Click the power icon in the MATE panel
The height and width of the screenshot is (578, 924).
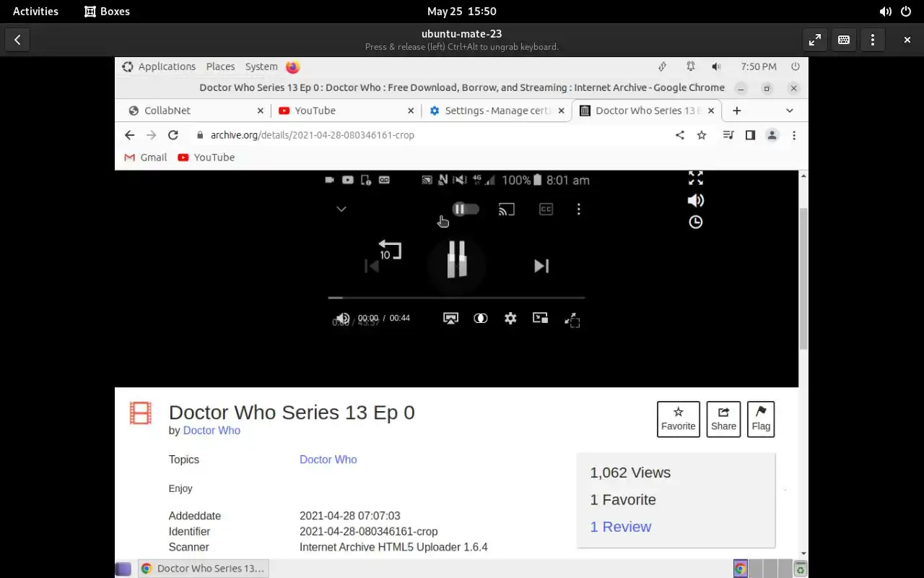point(796,66)
